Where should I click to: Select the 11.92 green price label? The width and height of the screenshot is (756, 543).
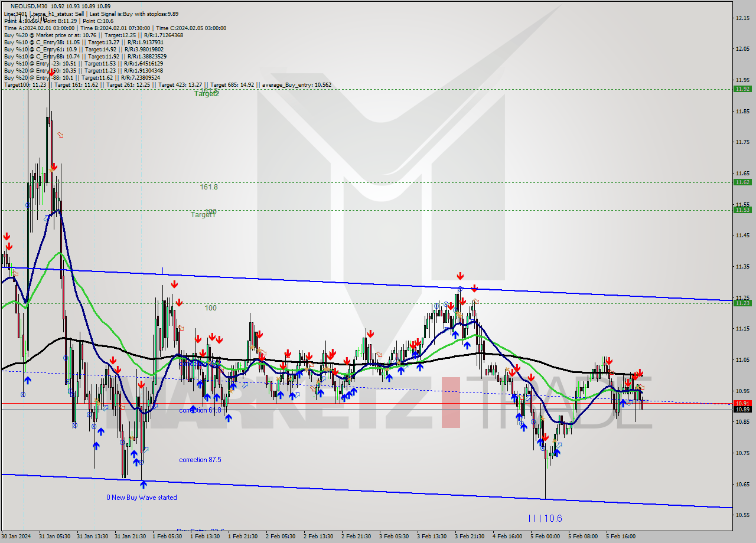pyautogui.click(x=742, y=89)
